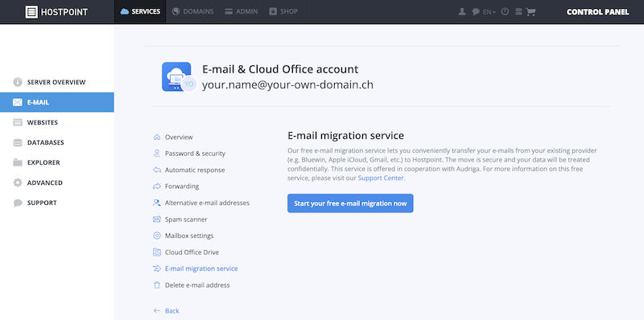The height and width of the screenshot is (320, 644).
Task: Click the power logout icon
Action: tap(506, 11)
